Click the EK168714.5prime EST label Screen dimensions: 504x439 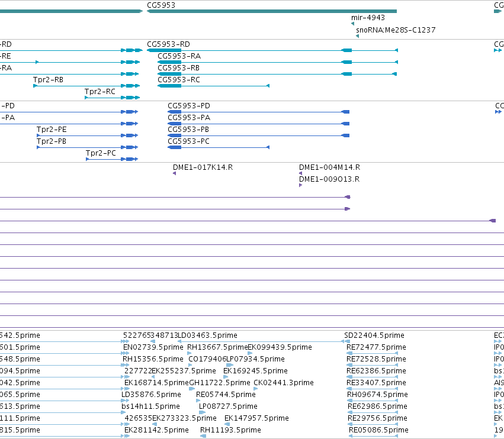pyautogui.click(x=156, y=383)
